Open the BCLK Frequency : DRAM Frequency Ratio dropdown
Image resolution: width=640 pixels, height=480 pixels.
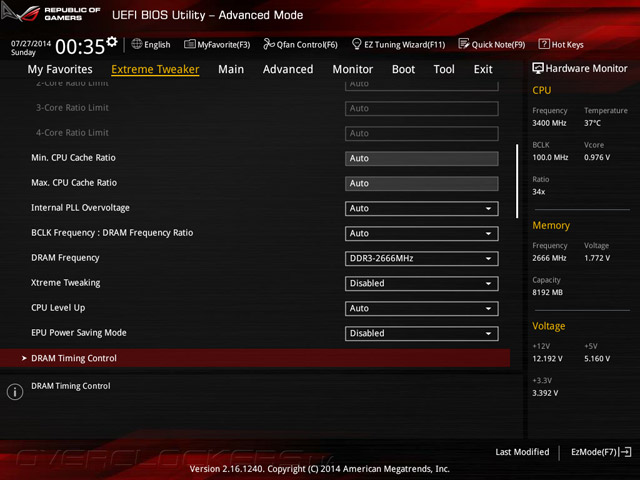click(x=422, y=233)
